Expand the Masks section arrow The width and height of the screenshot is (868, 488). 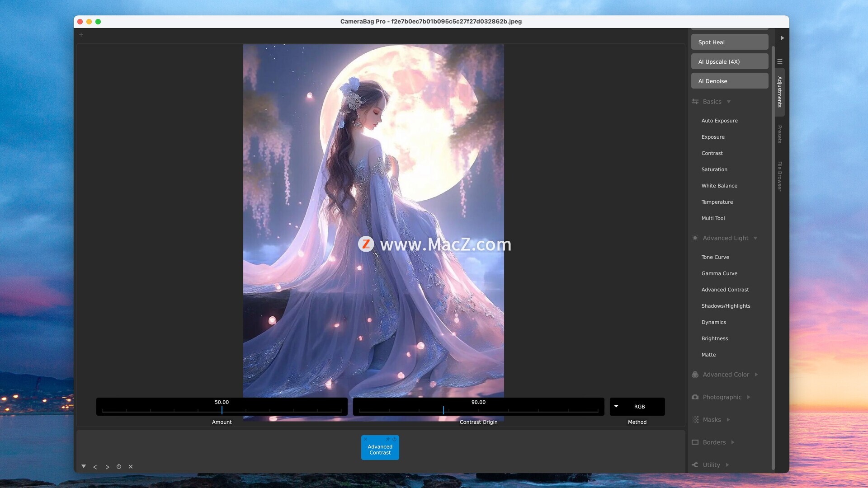click(728, 420)
